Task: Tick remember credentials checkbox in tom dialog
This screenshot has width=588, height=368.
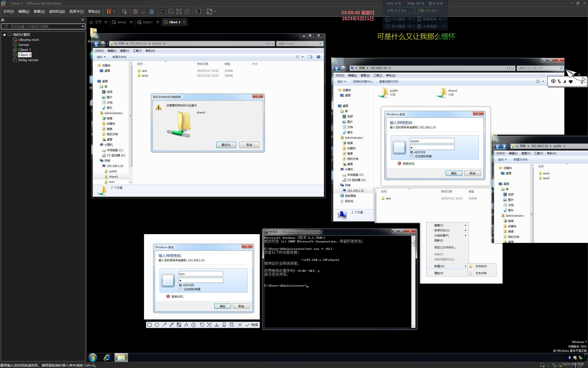Action: click(x=180, y=289)
